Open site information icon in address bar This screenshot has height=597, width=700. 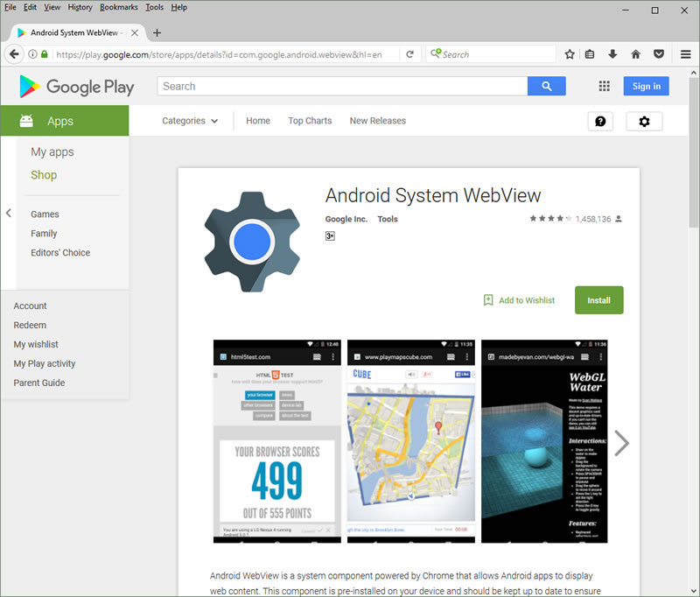click(x=32, y=54)
